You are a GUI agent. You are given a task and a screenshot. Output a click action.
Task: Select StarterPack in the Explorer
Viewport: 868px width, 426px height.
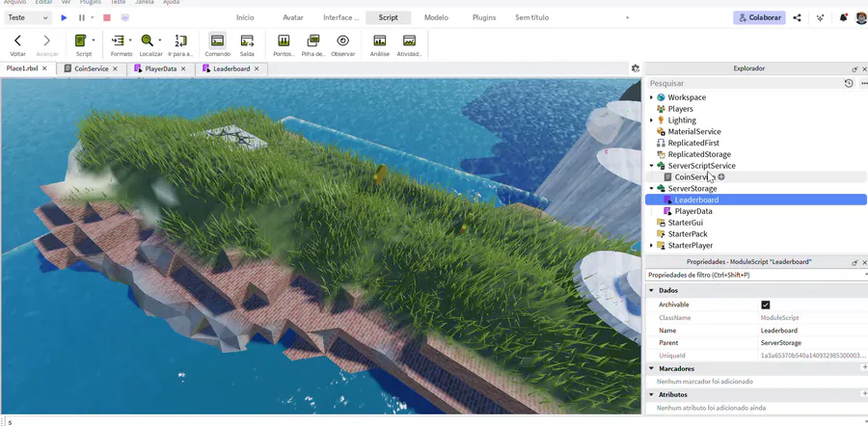point(687,234)
